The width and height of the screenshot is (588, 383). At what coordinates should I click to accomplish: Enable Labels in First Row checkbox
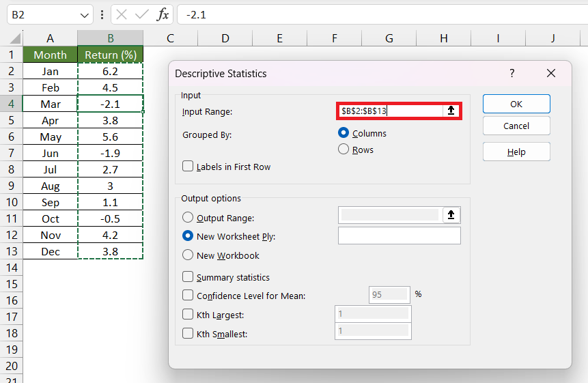[x=188, y=166]
